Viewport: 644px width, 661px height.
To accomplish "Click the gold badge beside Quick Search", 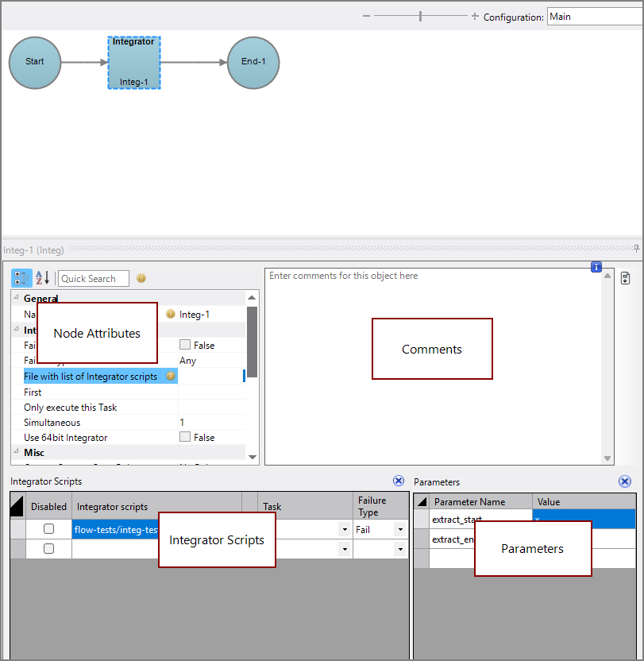I will (x=141, y=278).
